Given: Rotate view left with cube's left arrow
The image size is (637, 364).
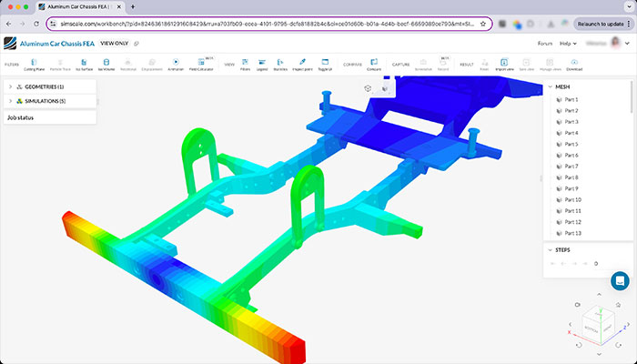Looking at the screenshot, I should click(570, 324).
